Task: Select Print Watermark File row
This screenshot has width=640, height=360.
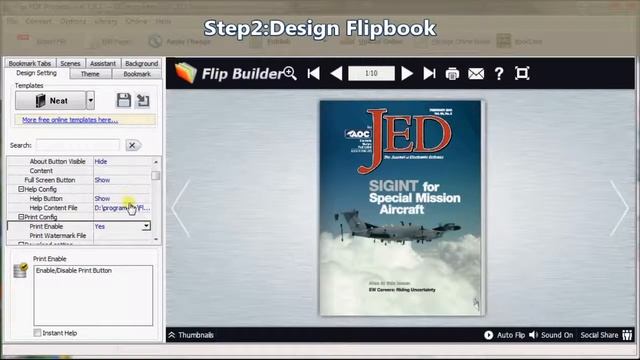Action: [79, 236]
